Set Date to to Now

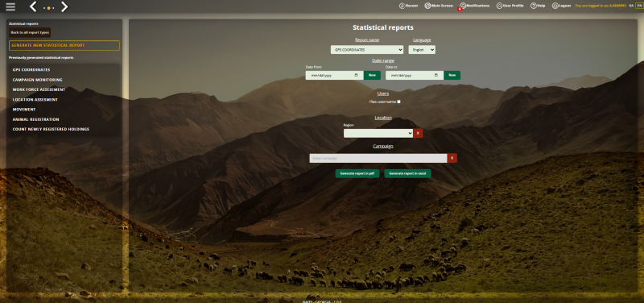pos(452,75)
